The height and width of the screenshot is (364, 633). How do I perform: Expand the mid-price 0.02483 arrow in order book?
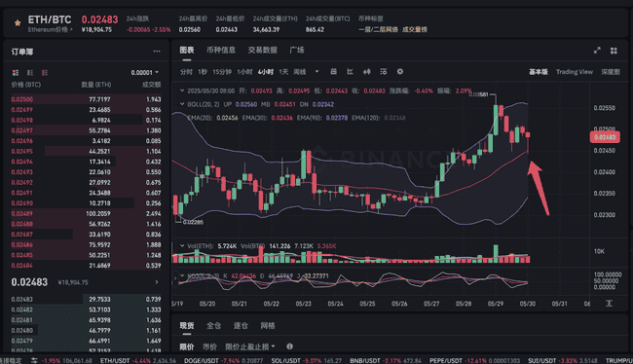(157, 282)
